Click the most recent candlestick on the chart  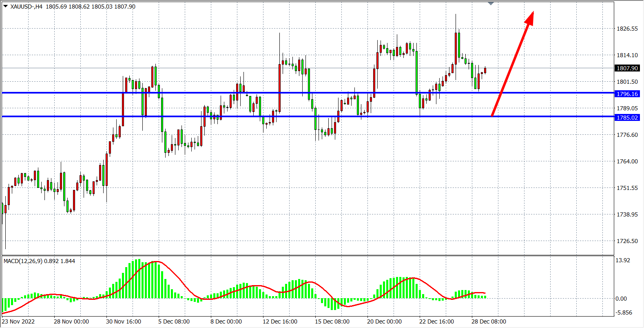485,70
